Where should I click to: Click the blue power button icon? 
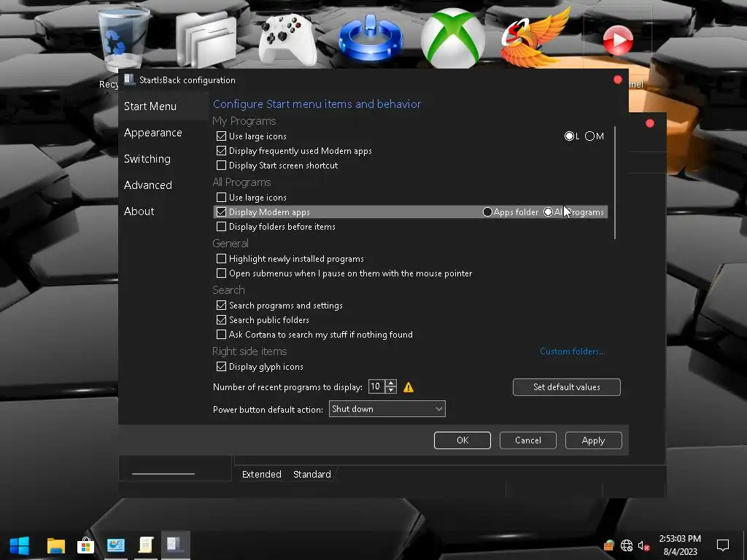(370, 38)
